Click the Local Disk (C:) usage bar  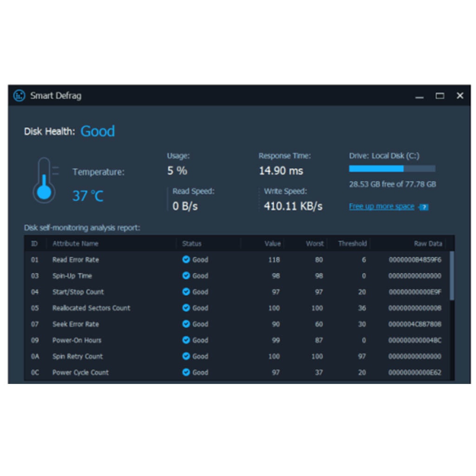coord(392,169)
